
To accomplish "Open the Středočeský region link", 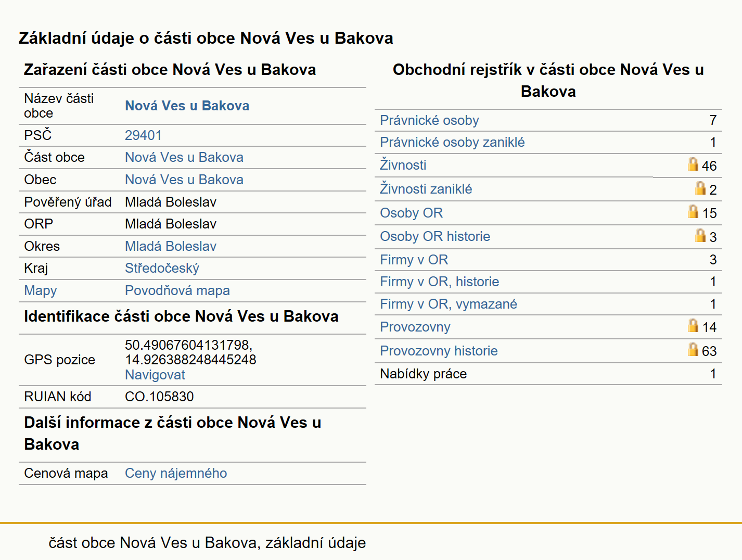I will pos(162,268).
